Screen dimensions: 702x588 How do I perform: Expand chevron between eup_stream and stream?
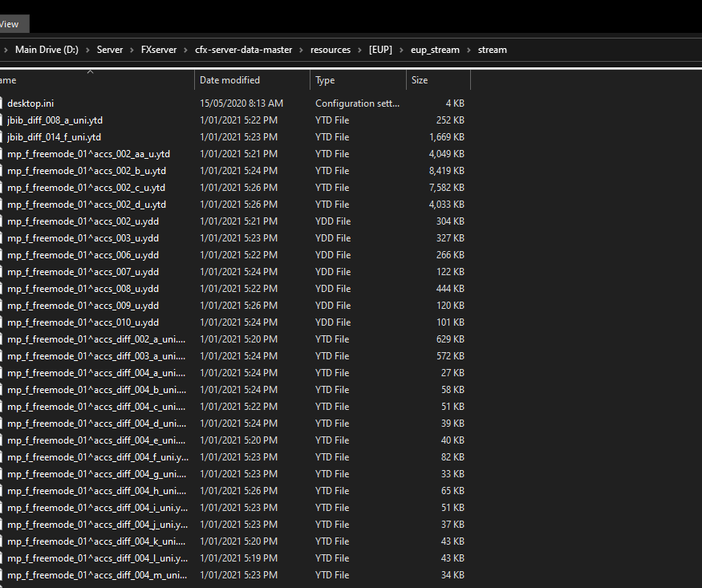tap(469, 50)
